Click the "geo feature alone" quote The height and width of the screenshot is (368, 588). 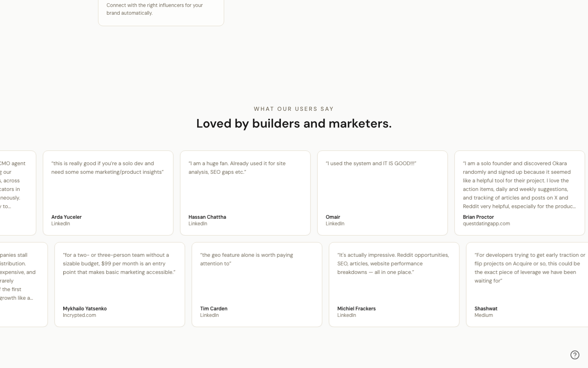[247, 259]
